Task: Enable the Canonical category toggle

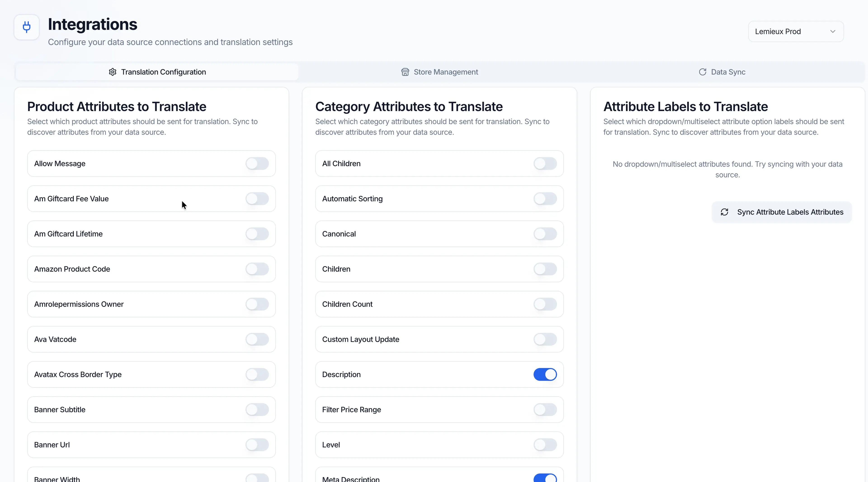Action: [545, 234]
